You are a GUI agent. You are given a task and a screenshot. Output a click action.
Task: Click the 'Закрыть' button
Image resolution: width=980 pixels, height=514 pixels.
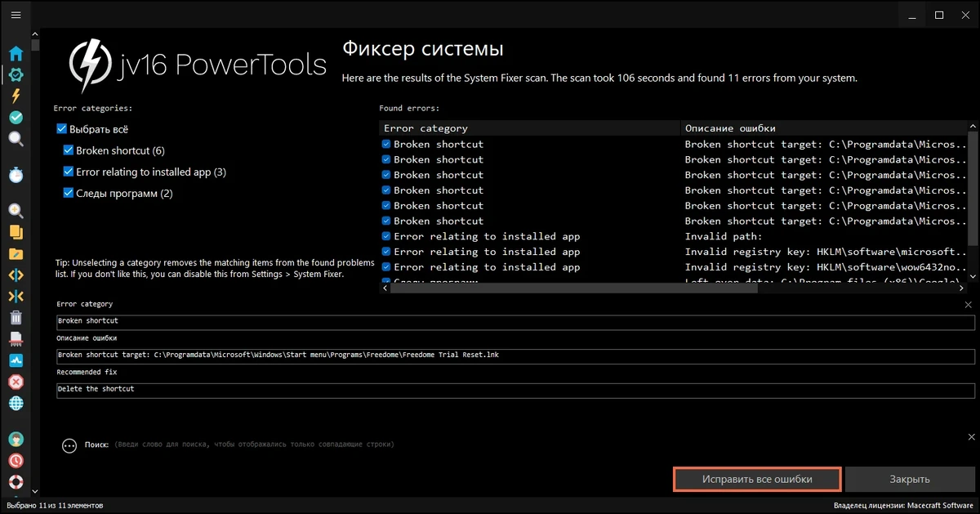909,479
